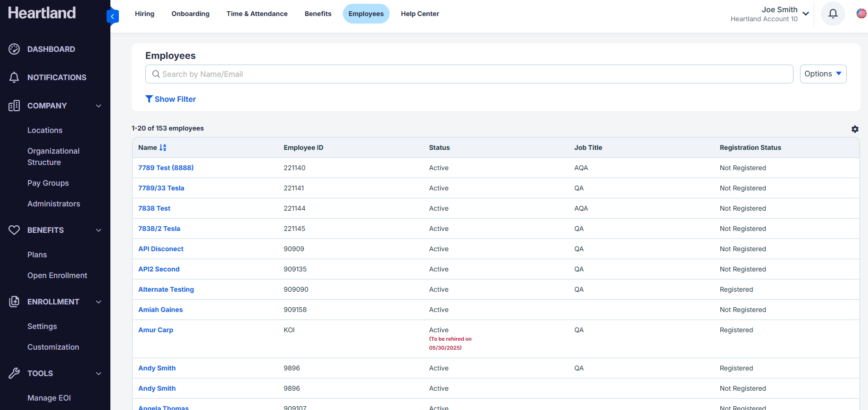
Task: Collapse the COMPANY section chevron
Action: pos(99,106)
